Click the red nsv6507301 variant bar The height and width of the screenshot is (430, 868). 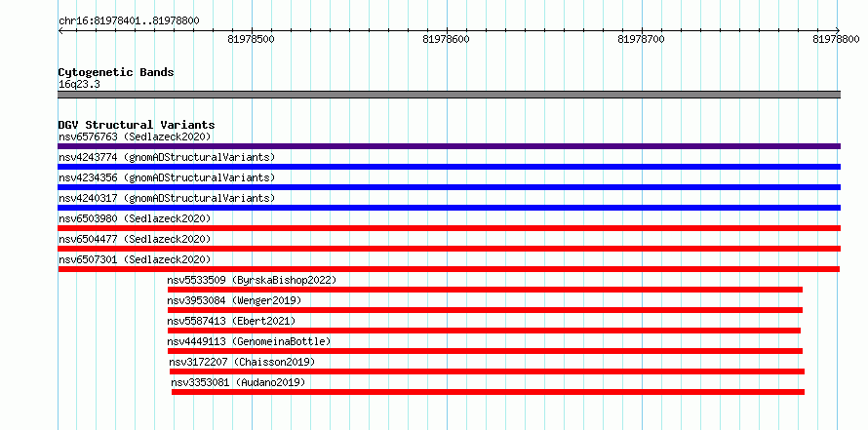[449, 269]
